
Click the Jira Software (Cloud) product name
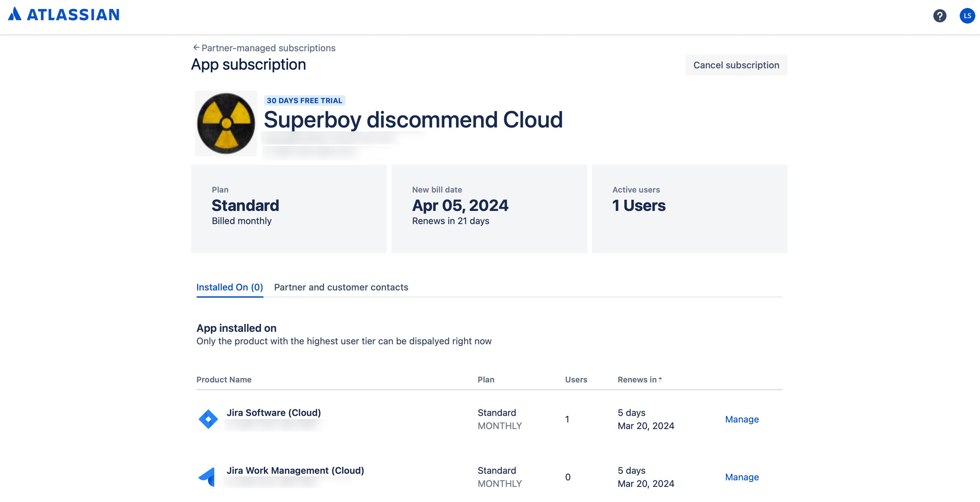pos(273,413)
